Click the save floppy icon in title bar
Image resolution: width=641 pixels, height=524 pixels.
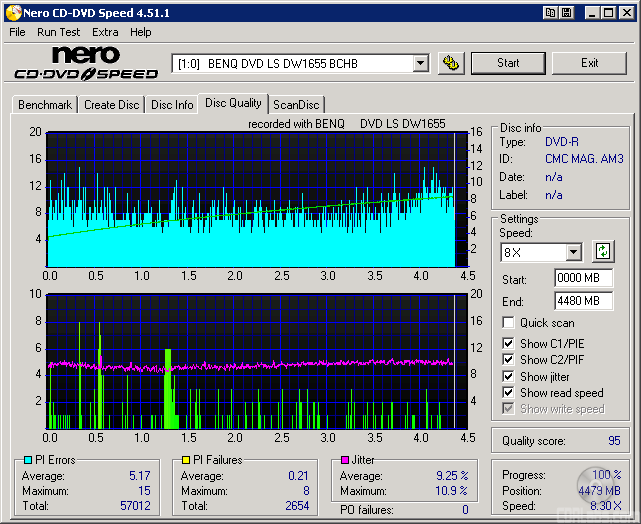(566, 13)
